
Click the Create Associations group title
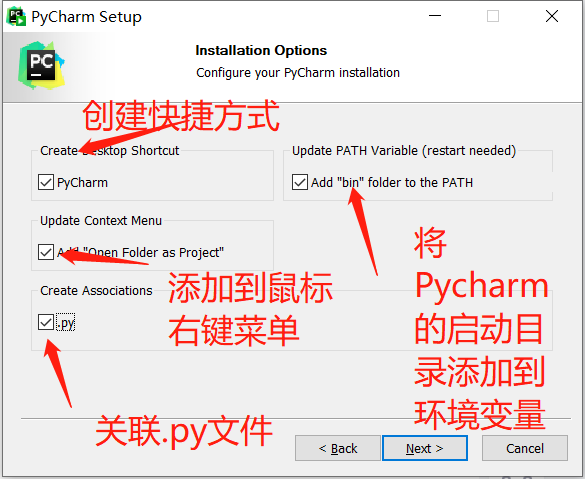96,290
